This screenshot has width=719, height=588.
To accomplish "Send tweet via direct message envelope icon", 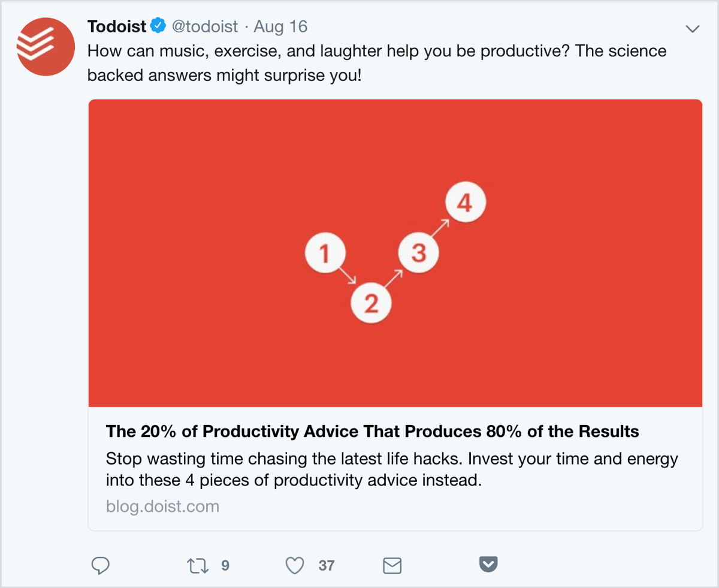I will (392, 565).
